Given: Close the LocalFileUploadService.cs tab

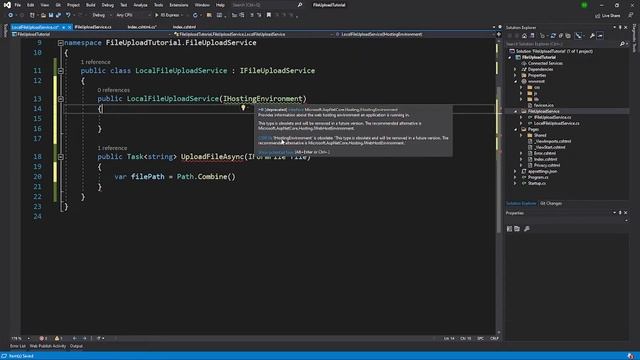Looking at the screenshot, I should [x=69, y=27].
